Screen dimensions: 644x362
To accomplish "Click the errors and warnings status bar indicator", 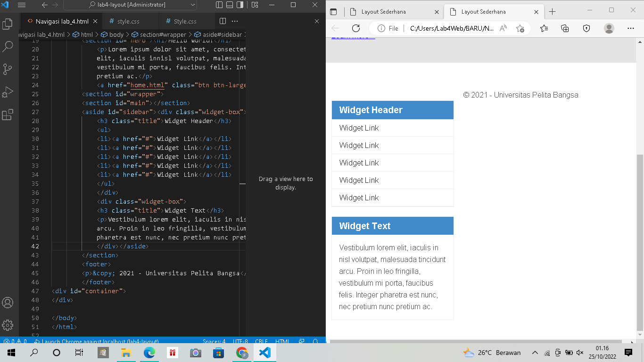I will (15, 341).
